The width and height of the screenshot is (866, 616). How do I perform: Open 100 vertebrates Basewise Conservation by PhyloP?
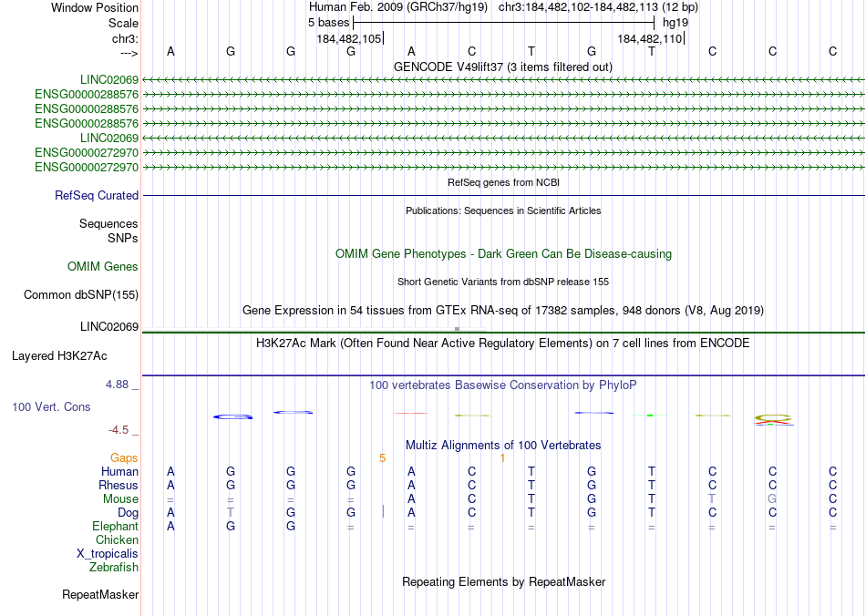pyautogui.click(x=503, y=385)
